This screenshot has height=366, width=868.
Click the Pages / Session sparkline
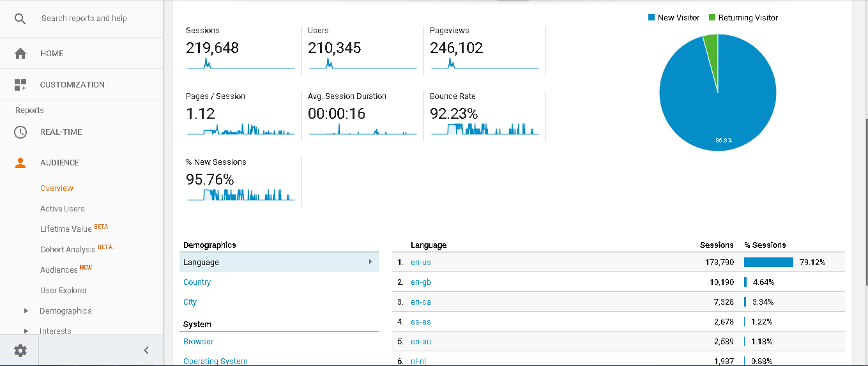[241, 129]
